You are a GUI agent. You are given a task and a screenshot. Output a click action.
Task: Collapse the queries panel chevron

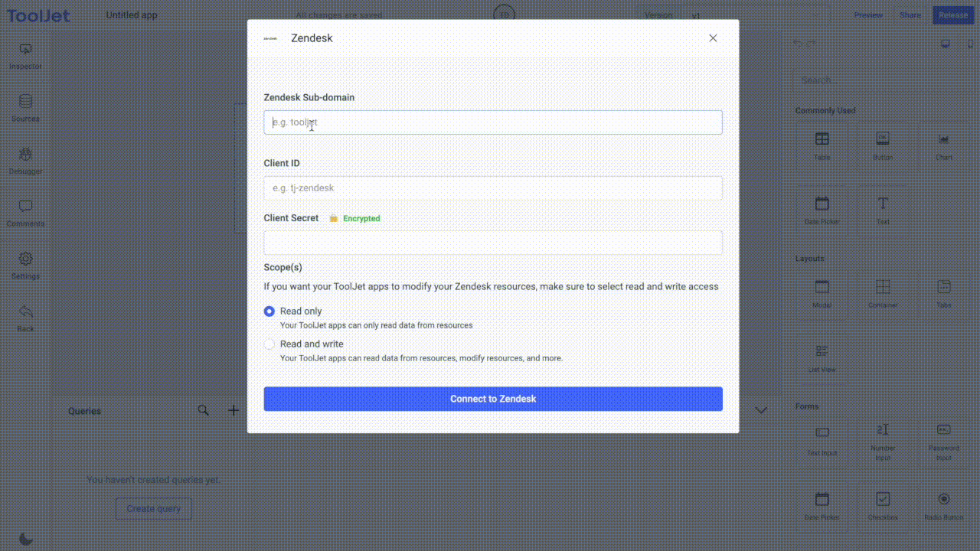point(760,410)
